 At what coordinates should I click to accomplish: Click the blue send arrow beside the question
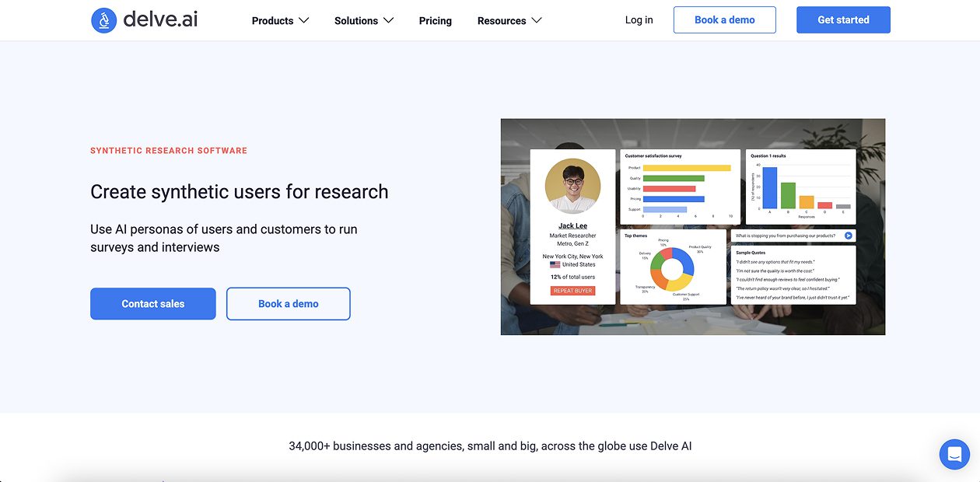pyautogui.click(x=849, y=236)
